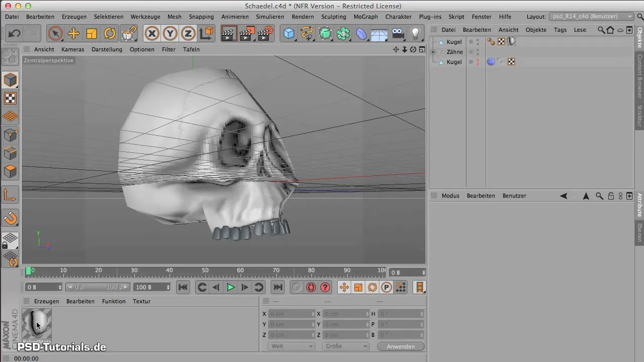Open render to picture viewer icon

247,34
